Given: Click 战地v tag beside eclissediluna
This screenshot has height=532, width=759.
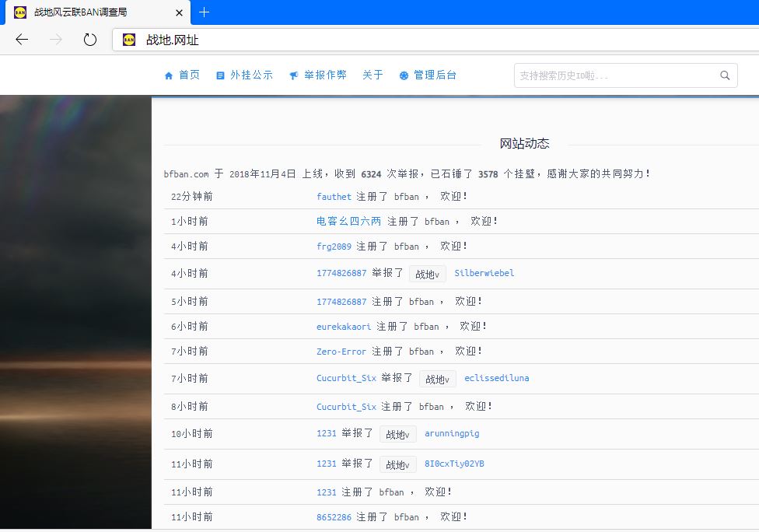Looking at the screenshot, I should (x=438, y=379).
